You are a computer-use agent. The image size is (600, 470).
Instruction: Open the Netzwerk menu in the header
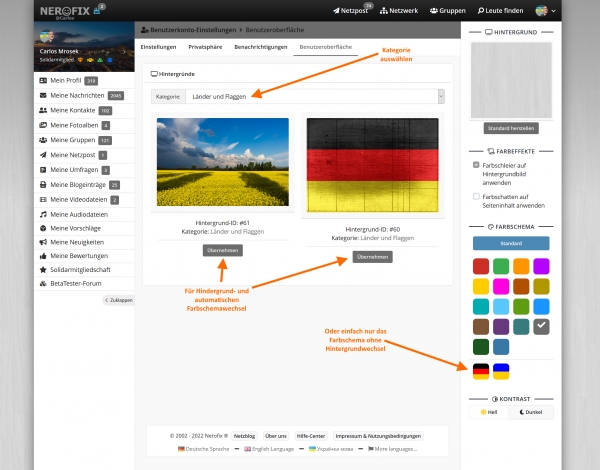coord(399,11)
